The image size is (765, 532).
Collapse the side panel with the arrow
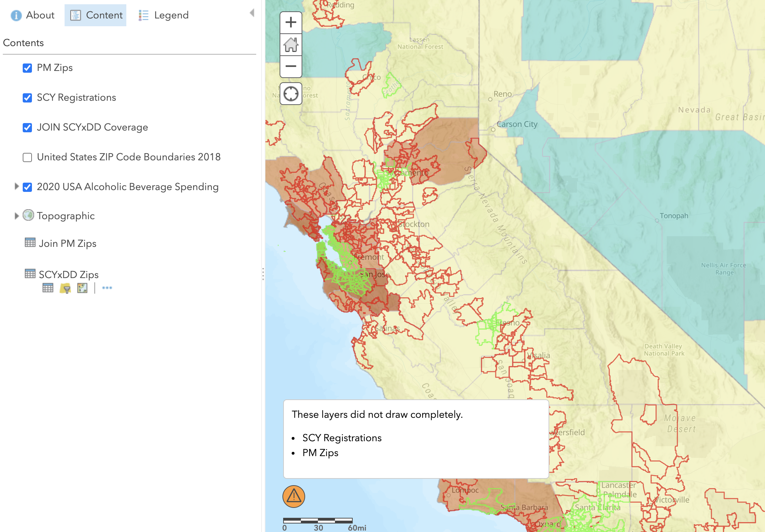[x=252, y=13]
